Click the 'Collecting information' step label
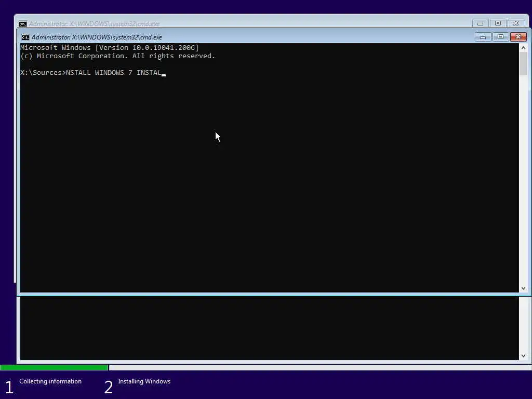The width and height of the screenshot is (532, 399). pos(50,381)
